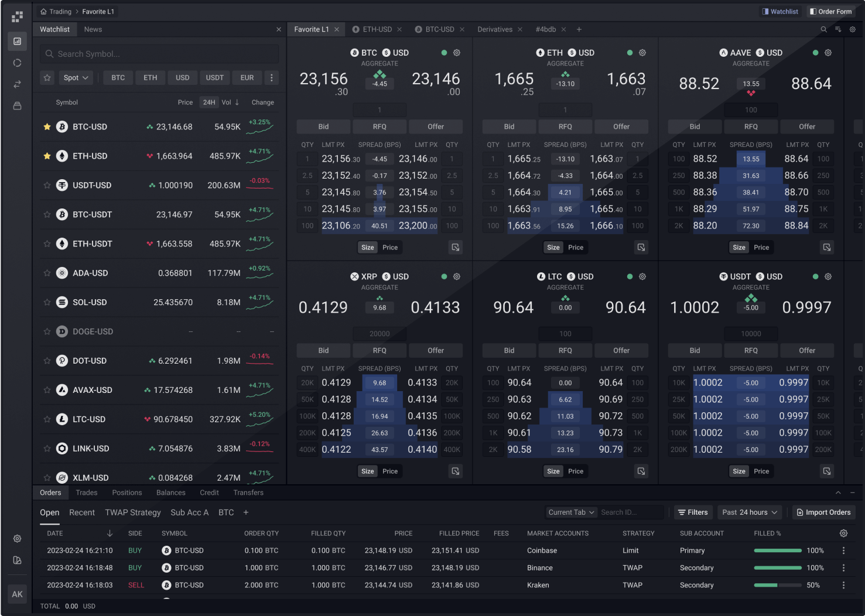This screenshot has height=616, width=865.
Task: Open the Derivatives workspace tab
Action: click(x=495, y=29)
